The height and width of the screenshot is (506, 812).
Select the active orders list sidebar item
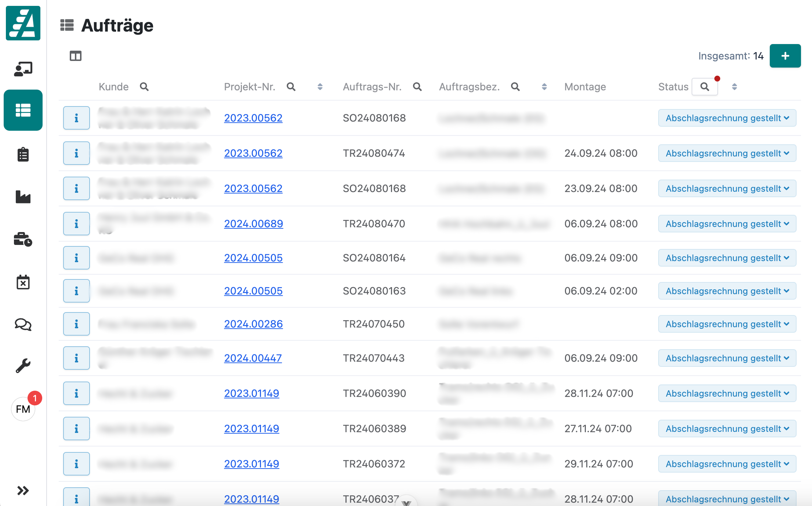23,110
